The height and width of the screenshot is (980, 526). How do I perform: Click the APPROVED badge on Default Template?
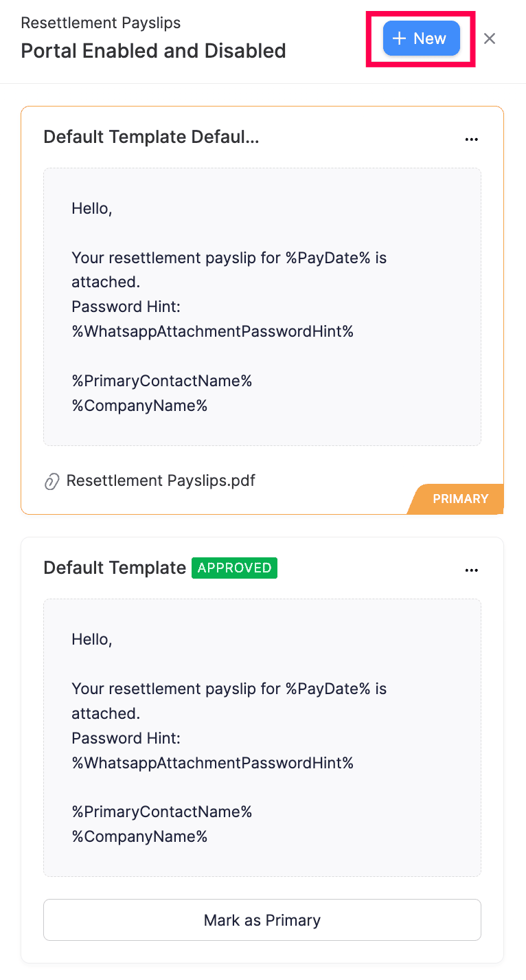(234, 568)
